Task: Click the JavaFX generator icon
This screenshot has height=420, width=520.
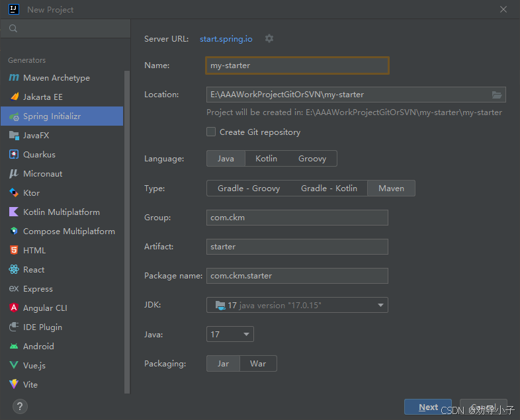Action: pyautogui.click(x=14, y=135)
